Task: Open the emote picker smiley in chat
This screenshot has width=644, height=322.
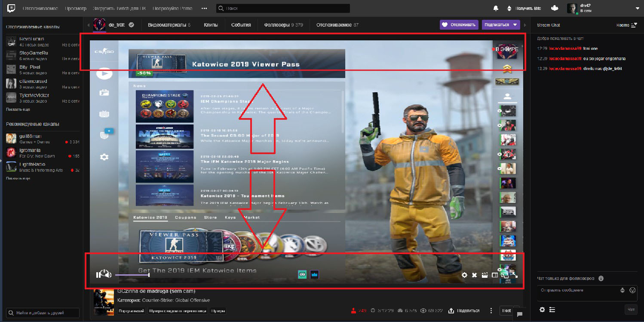Action: (632, 291)
